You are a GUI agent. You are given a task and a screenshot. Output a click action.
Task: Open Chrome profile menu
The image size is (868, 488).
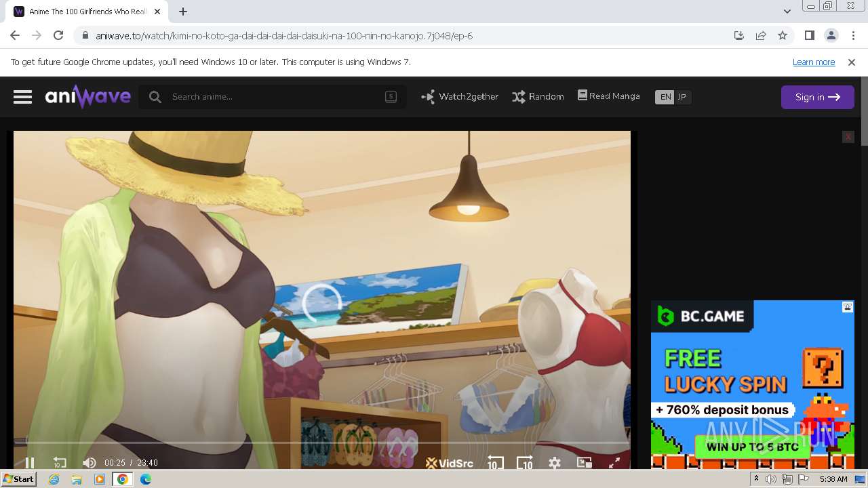(831, 35)
